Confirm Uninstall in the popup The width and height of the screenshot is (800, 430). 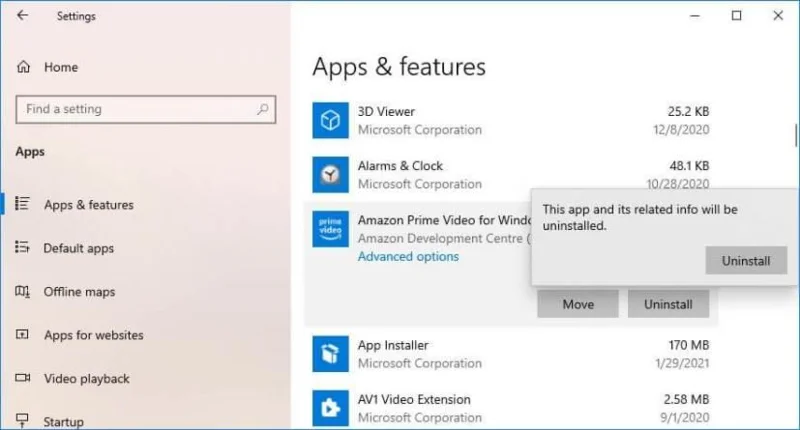tap(746, 261)
